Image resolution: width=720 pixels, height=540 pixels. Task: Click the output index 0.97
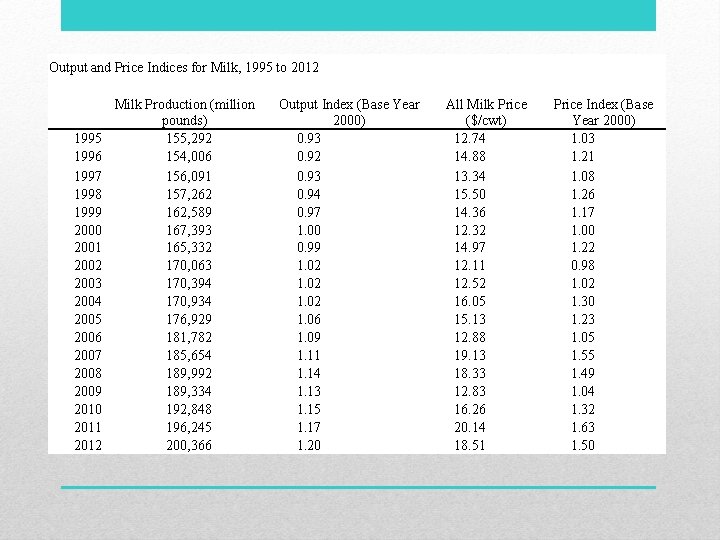pos(309,212)
